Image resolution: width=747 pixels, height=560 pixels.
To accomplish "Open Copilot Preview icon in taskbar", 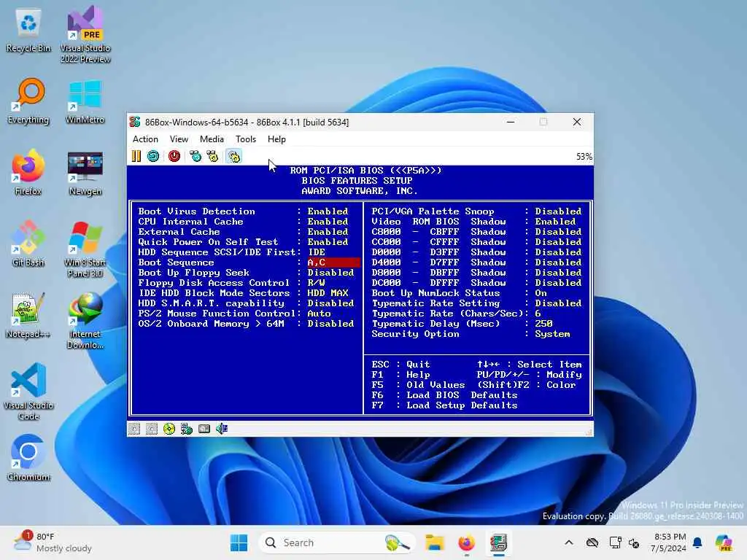I will pyautogui.click(x=724, y=542).
